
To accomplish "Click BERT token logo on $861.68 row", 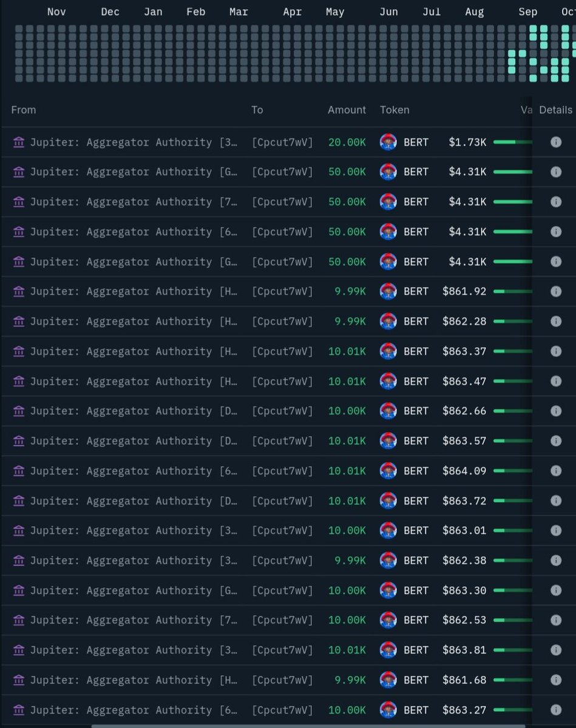I will coord(388,680).
